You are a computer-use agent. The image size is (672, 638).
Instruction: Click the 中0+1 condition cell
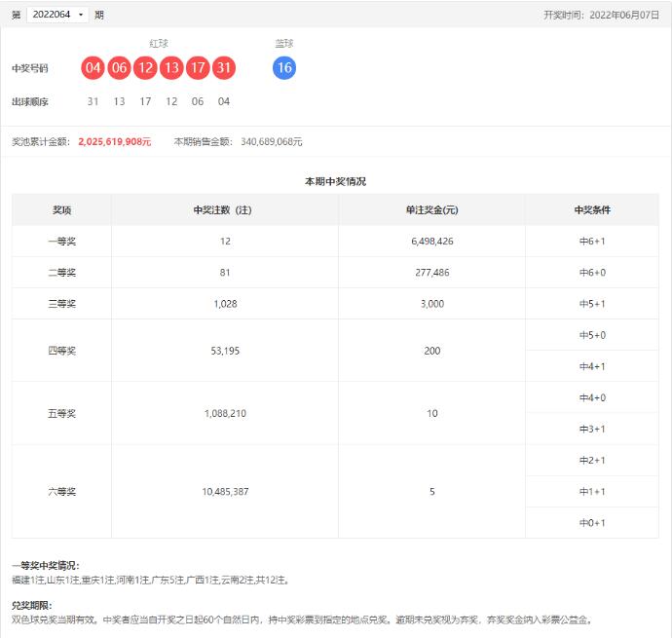point(592,523)
